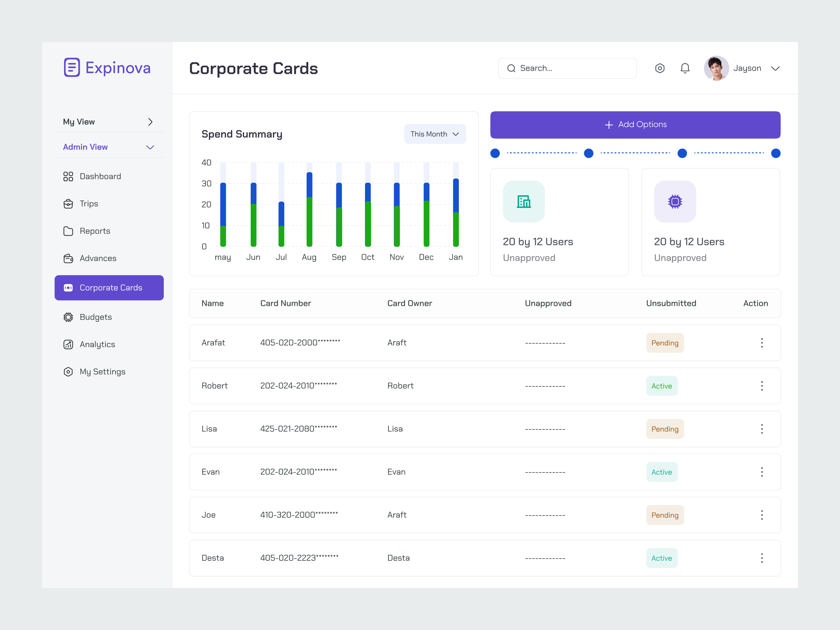840x630 pixels.
Task: Click Pending status badge for Joe
Action: 665,515
